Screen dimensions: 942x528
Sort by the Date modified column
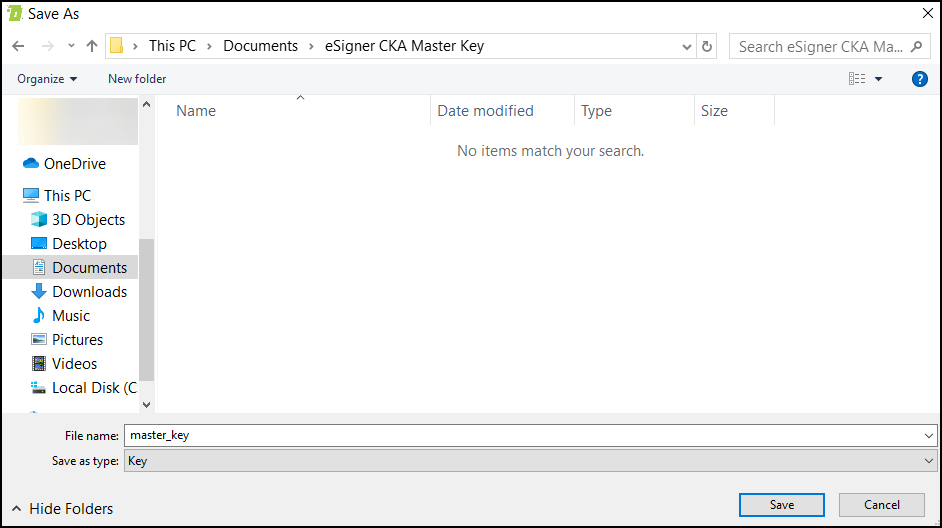(486, 111)
